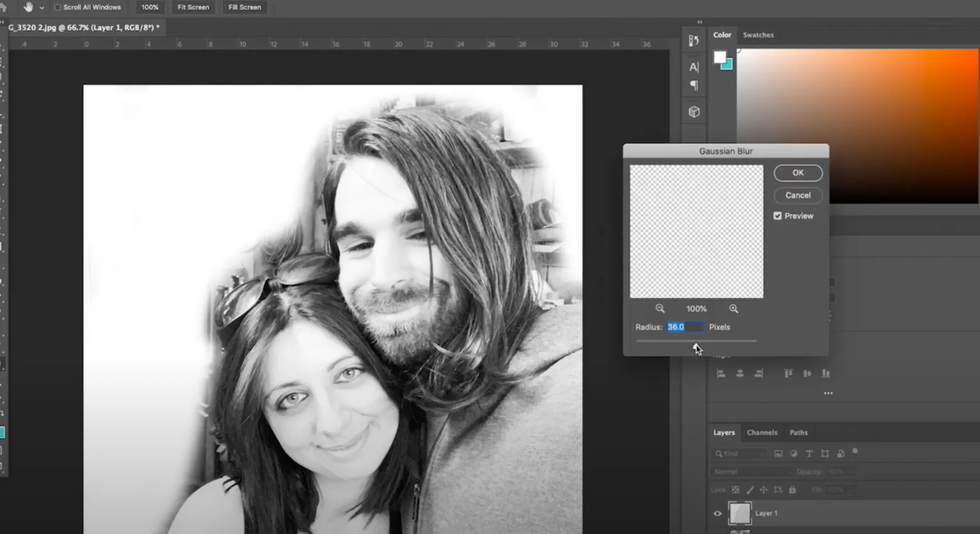This screenshot has height=534, width=980.
Task: Hide Layer 1 using the eye icon
Action: 717,513
